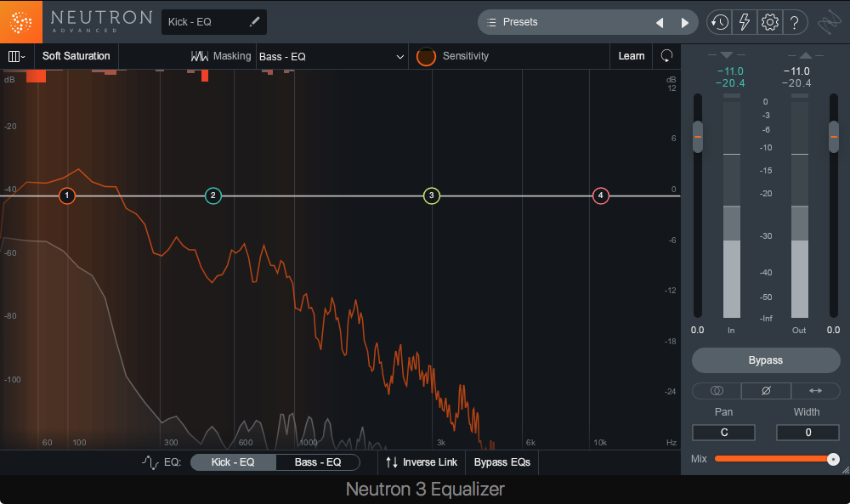Toggle the phase invert (Ø) button
Screen dimensions: 850x504
[x=766, y=391]
